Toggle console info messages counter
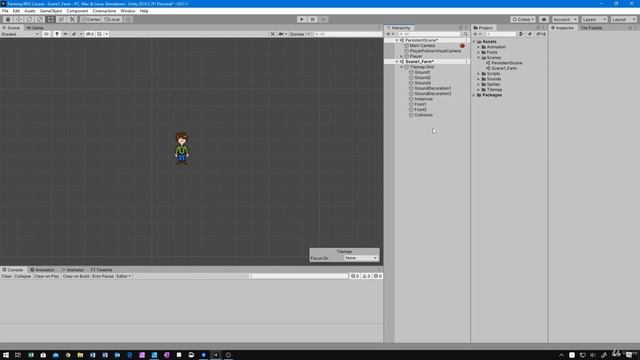This screenshot has height=360, width=640. click(x=355, y=276)
